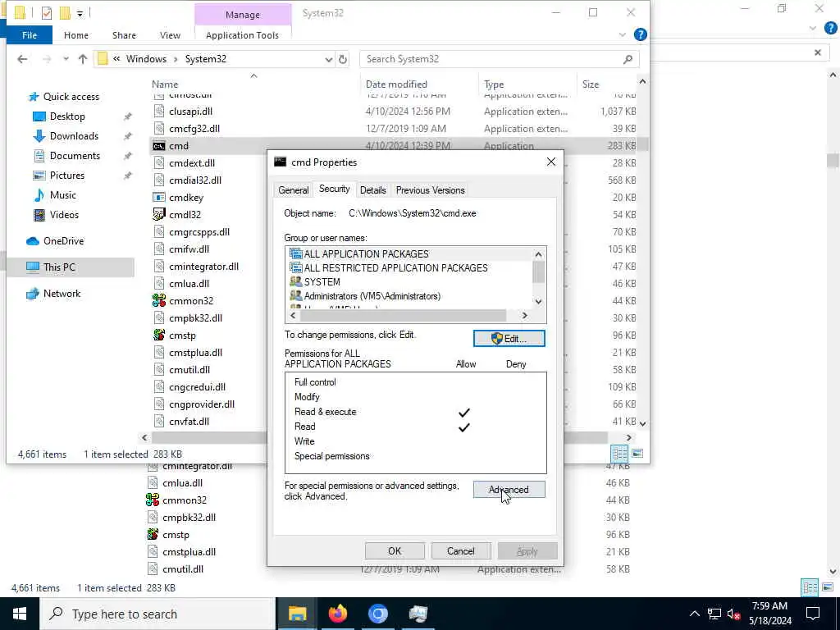Show hidden system tray icons
The height and width of the screenshot is (630, 840).
coord(694,614)
